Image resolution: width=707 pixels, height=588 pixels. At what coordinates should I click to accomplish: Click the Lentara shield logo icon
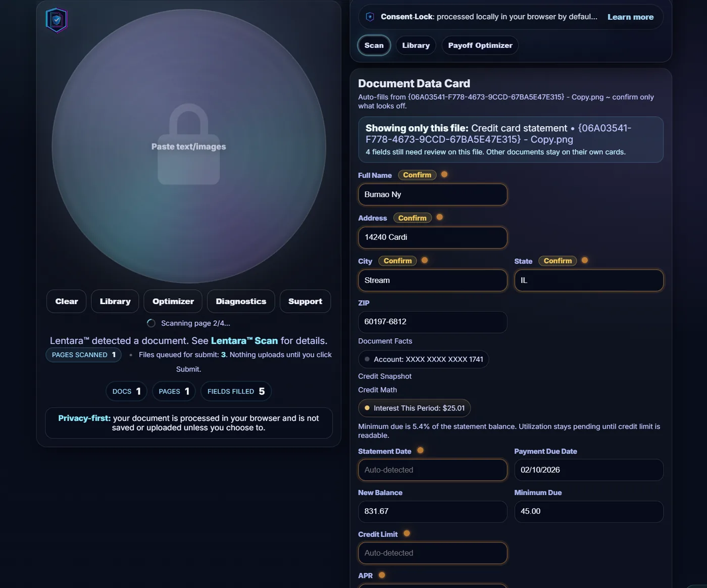(57, 20)
